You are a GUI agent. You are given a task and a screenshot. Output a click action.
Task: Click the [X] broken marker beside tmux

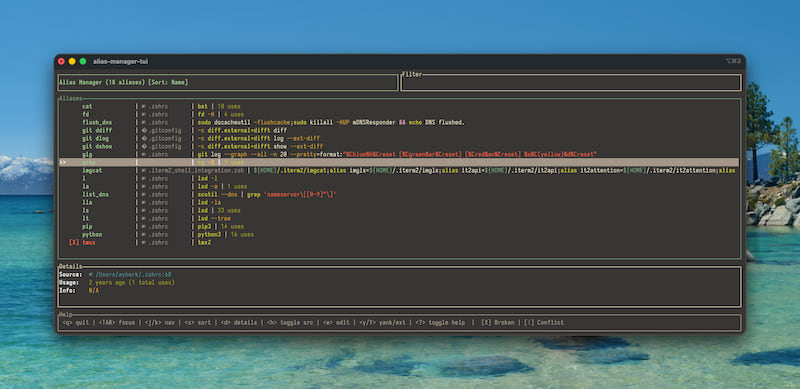[x=74, y=242]
